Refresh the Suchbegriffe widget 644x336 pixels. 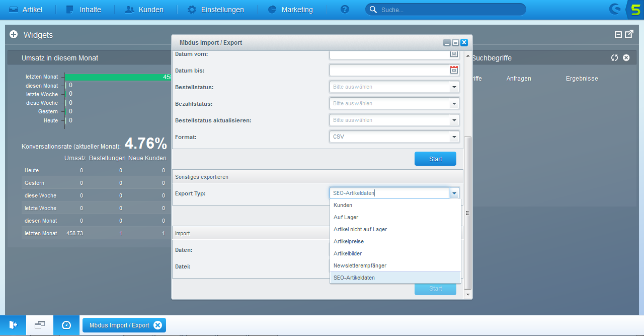coord(614,58)
